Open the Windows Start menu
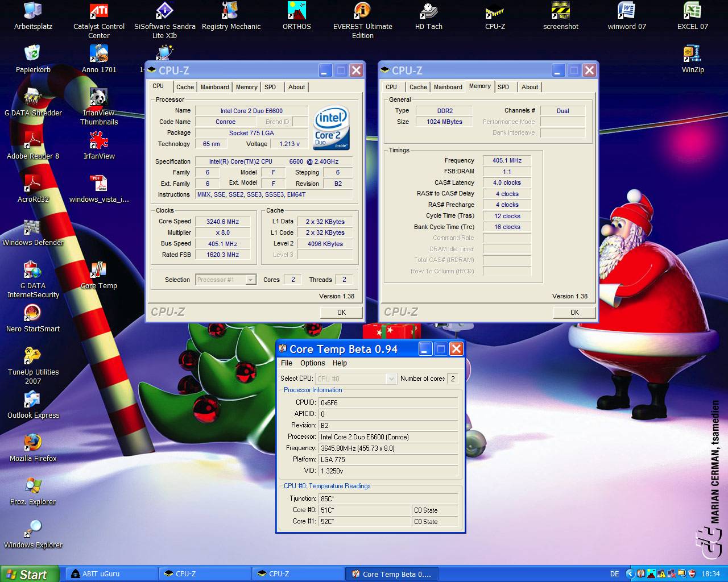 pos(30,574)
